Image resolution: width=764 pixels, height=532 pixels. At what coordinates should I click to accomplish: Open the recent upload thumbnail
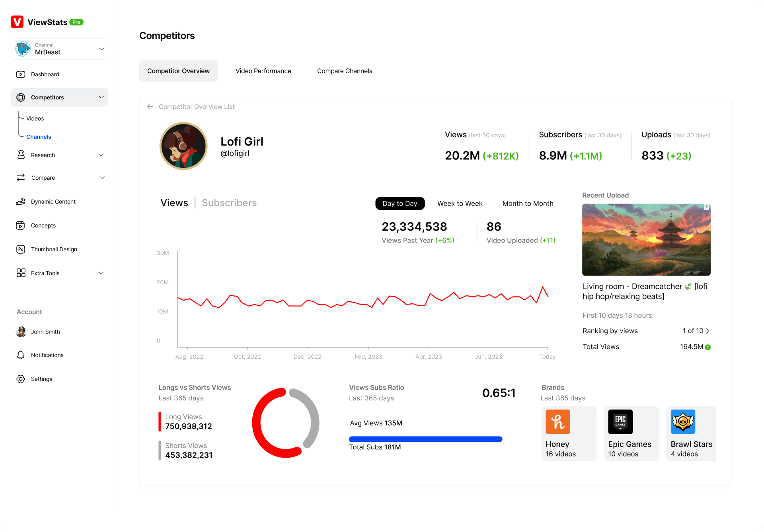646,240
